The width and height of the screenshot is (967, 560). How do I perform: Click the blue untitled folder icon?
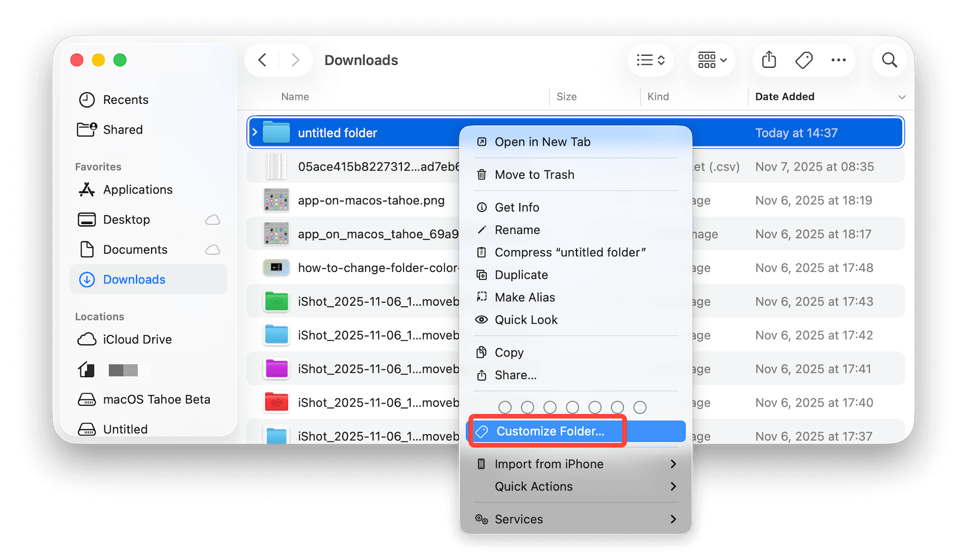click(276, 132)
